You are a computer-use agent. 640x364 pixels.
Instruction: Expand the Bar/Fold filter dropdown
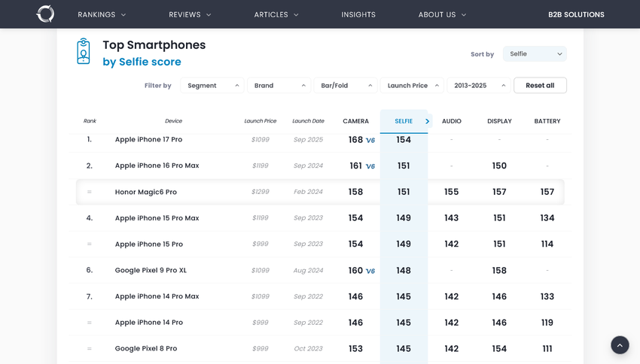(x=345, y=86)
